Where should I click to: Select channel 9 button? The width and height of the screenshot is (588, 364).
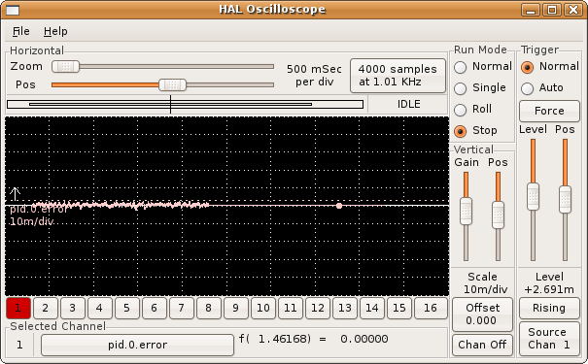tap(236, 309)
